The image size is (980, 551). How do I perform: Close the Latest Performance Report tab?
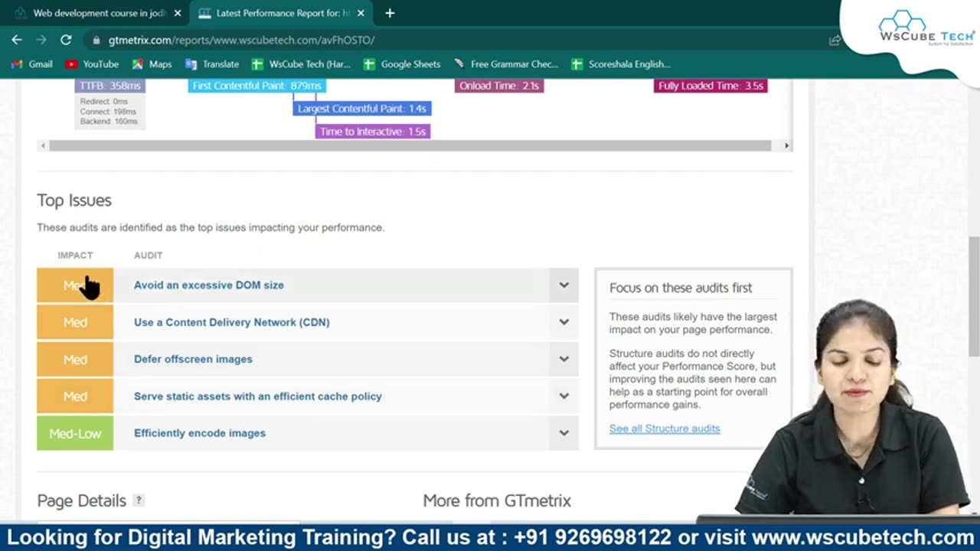click(361, 13)
